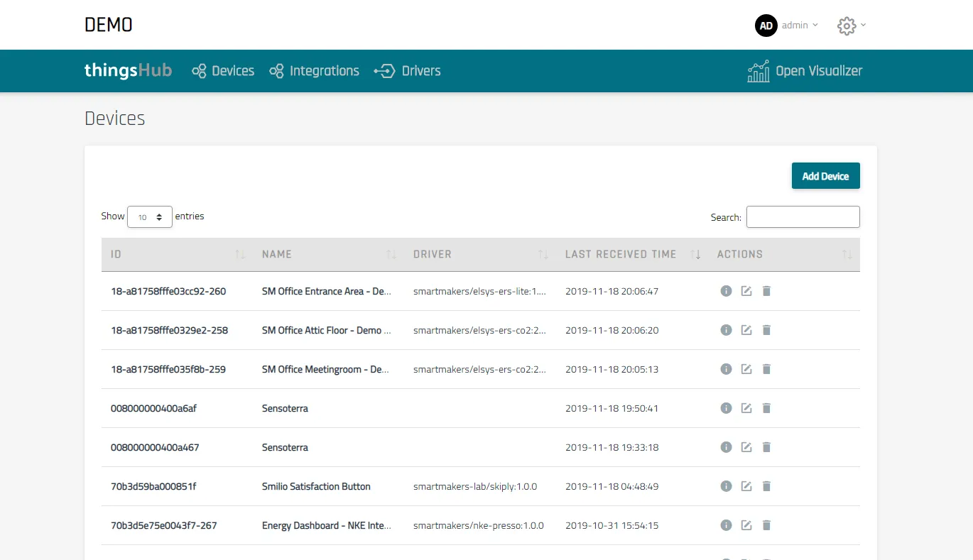Open info for SM Office Entrance Area device

pos(726,291)
